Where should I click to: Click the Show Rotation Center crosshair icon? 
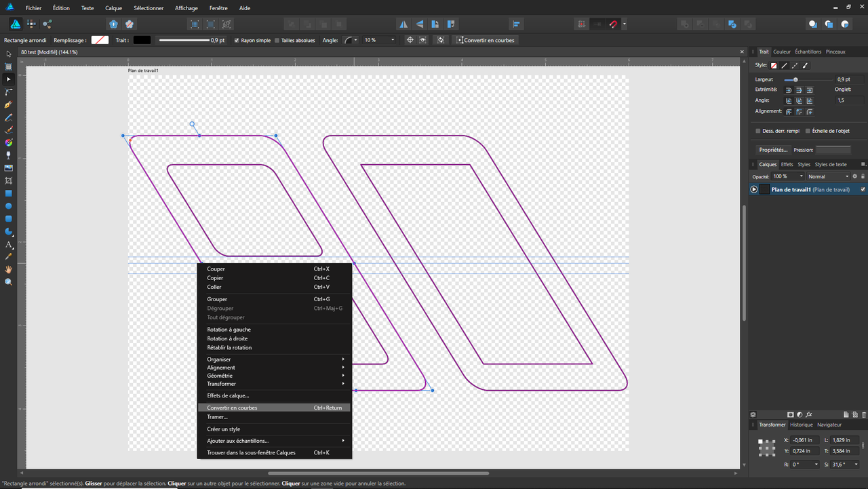410,40
